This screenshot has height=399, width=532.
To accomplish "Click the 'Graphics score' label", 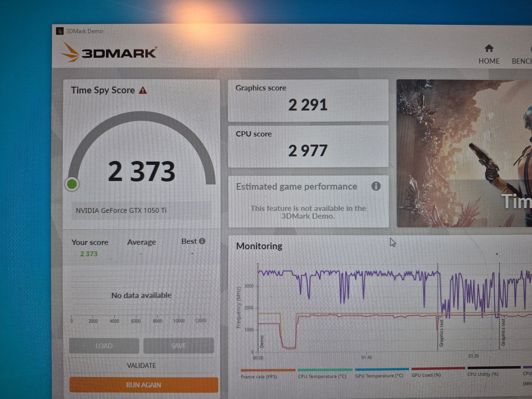I will coord(261,88).
